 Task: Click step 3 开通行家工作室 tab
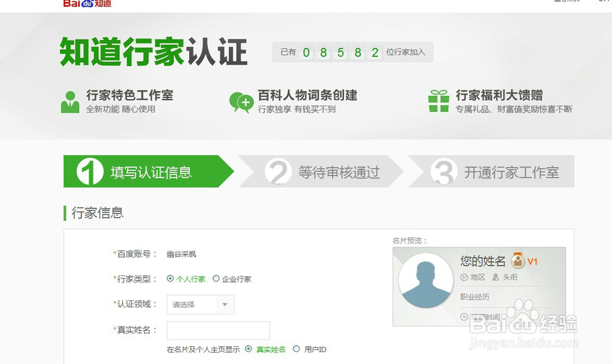(x=491, y=171)
